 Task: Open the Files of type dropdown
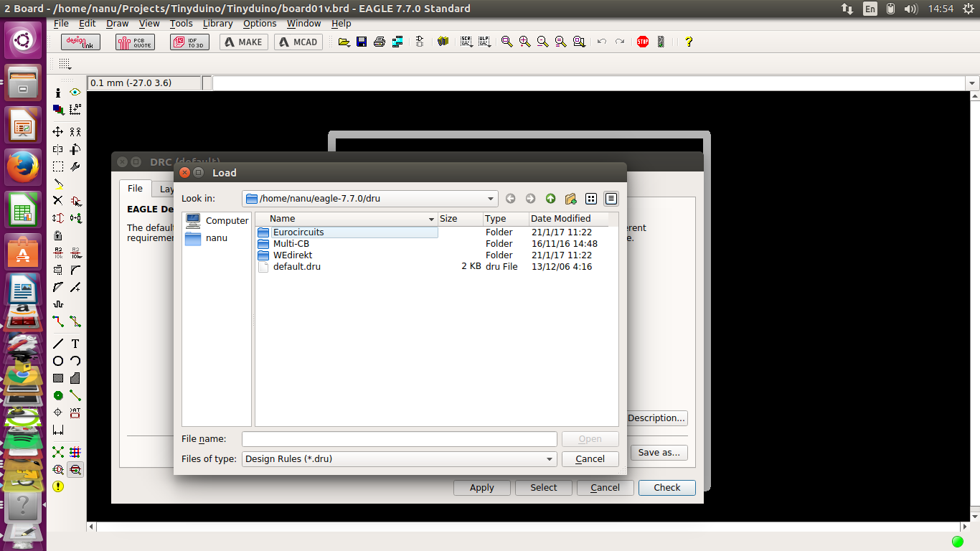(x=549, y=459)
